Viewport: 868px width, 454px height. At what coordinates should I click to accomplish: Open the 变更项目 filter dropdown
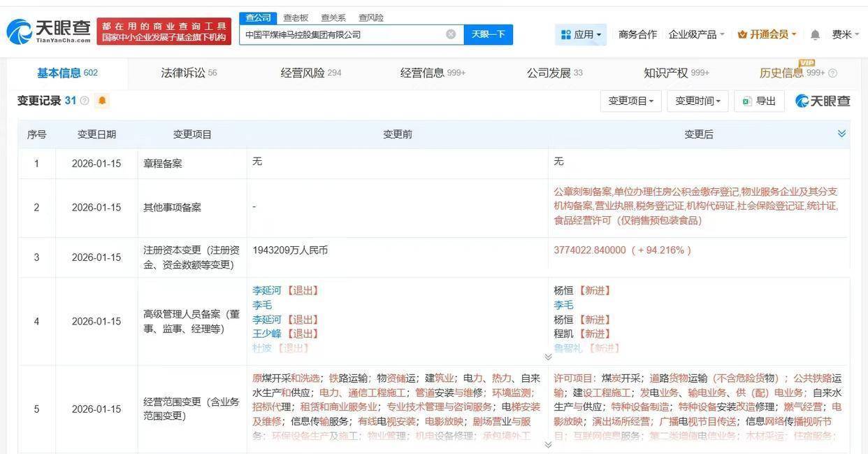click(x=630, y=101)
